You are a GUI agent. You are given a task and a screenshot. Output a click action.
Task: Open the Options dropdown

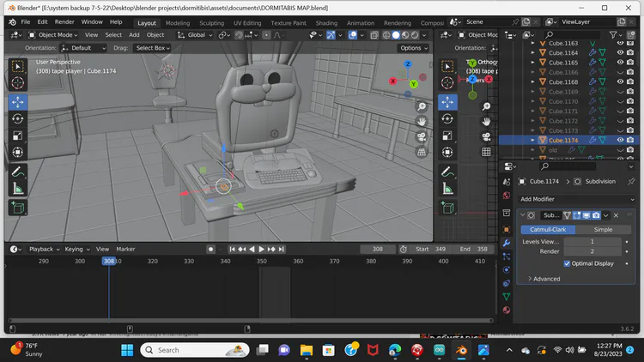(x=414, y=48)
